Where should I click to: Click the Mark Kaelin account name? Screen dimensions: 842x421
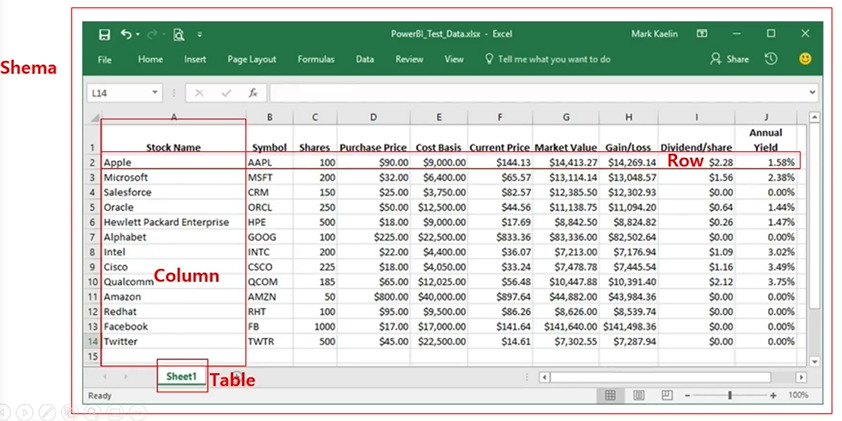(x=654, y=34)
